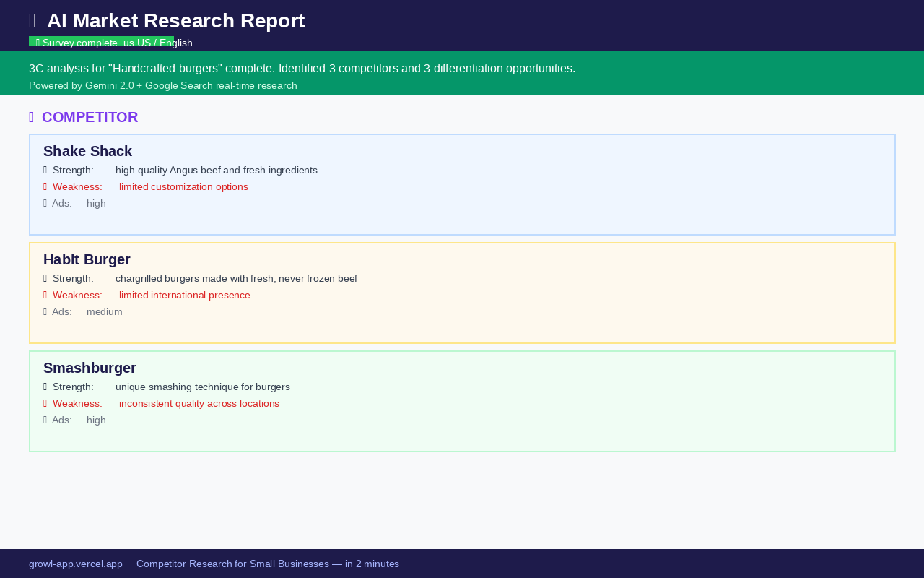Click the Strength label under Smashburger
The width and height of the screenshot is (924, 578).
tap(73, 387)
